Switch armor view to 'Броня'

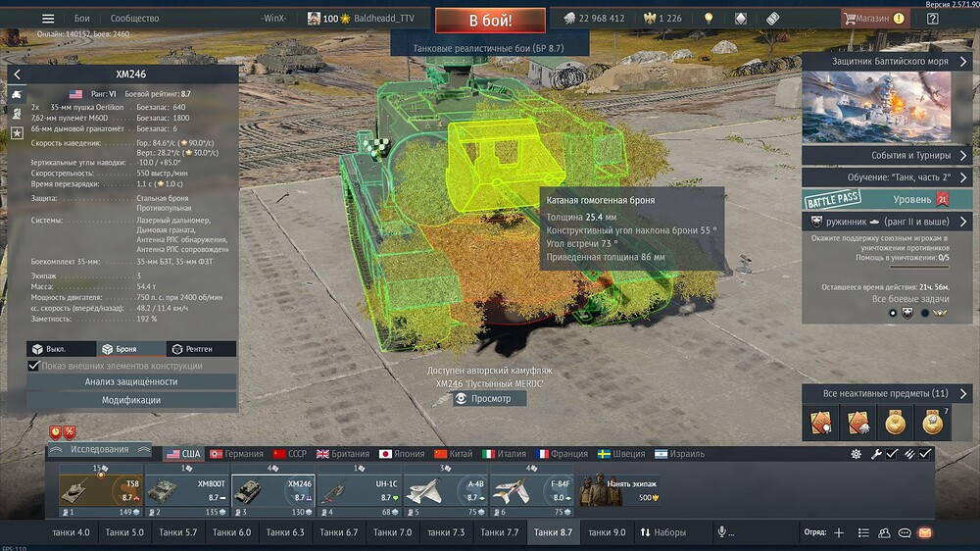coord(131,349)
